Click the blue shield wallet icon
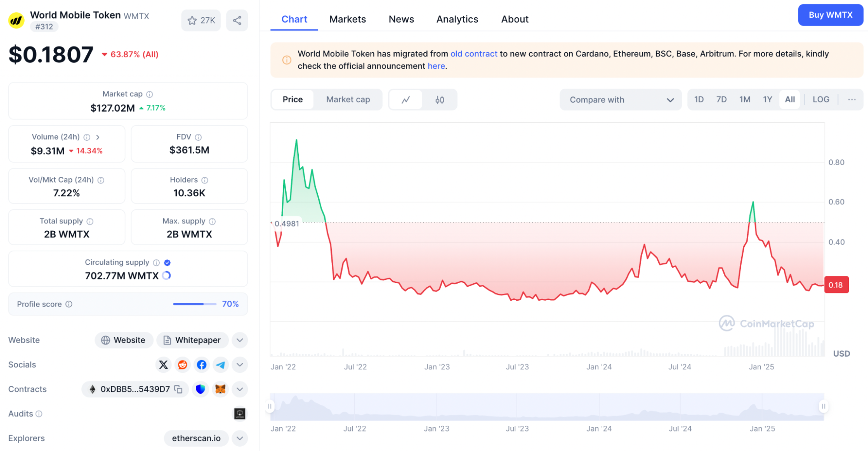 (x=200, y=389)
